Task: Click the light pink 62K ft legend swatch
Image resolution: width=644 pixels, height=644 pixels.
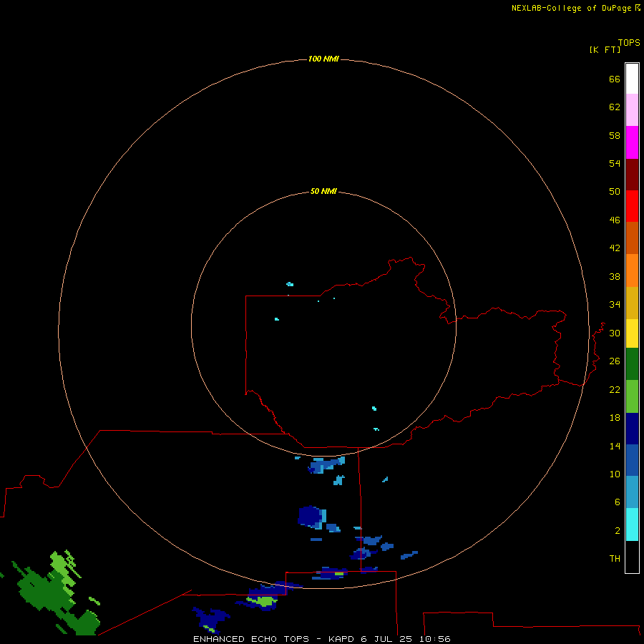Action: click(632, 110)
